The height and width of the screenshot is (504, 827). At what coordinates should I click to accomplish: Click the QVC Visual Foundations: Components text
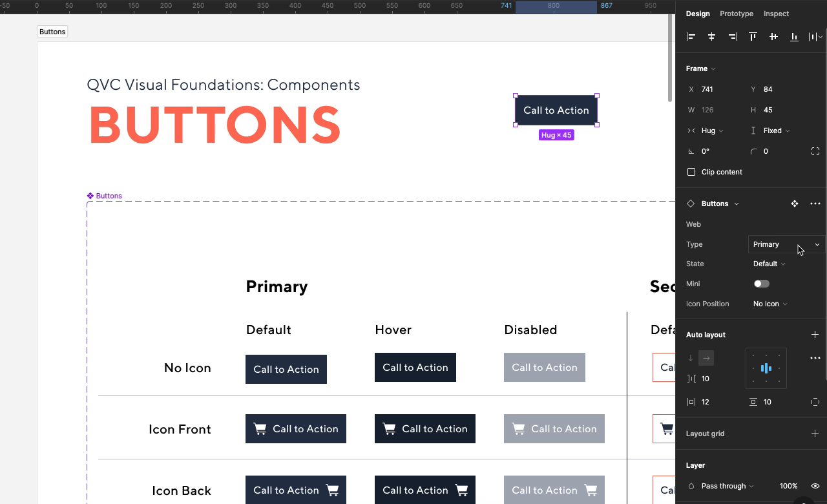click(224, 85)
